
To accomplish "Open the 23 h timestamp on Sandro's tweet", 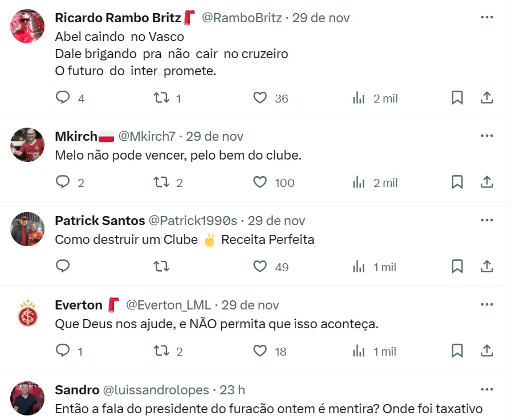I will coord(232,390).
